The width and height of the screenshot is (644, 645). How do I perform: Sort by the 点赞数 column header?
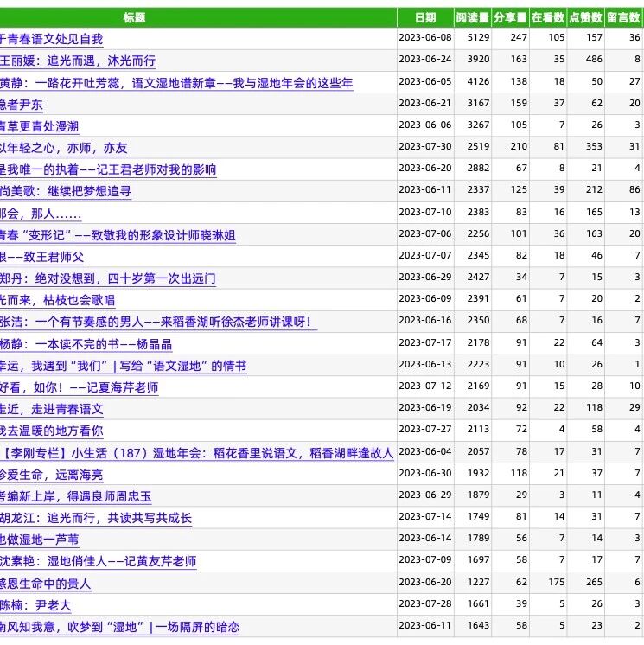click(x=585, y=17)
